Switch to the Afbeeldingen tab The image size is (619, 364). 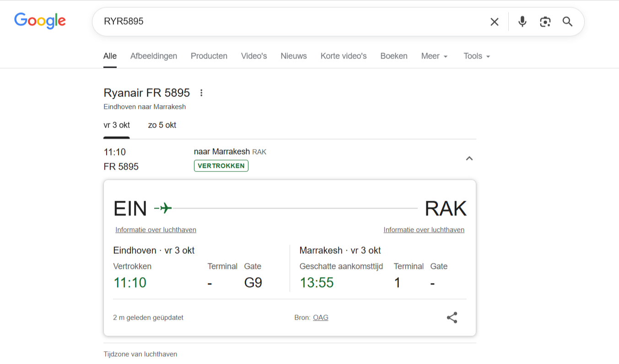coord(154,56)
